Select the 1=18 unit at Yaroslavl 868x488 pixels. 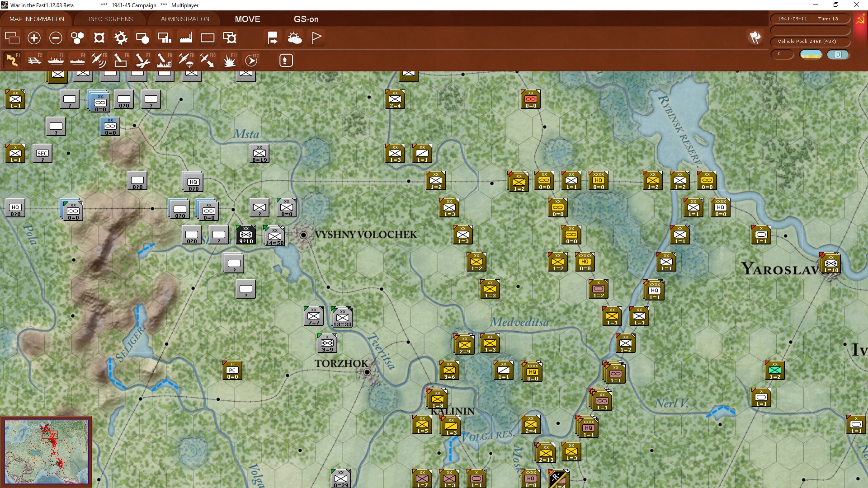[x=830, y=263]
